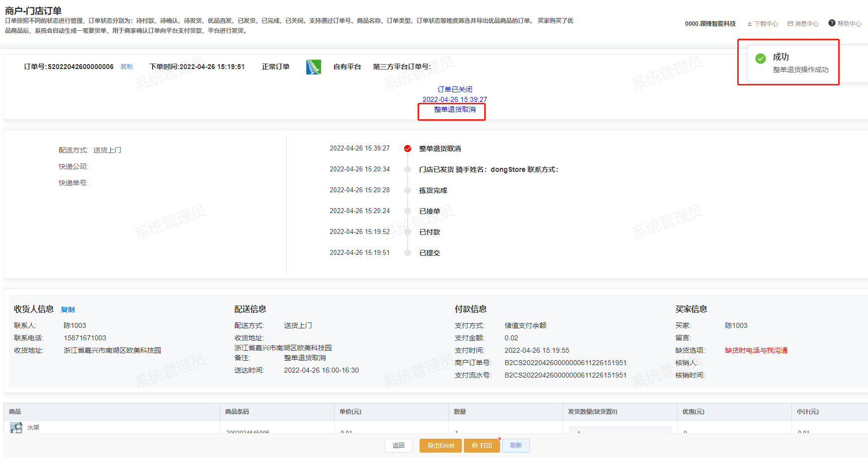Click the 送达时间 value 2022-04-26 16:00-16:30

322,370
